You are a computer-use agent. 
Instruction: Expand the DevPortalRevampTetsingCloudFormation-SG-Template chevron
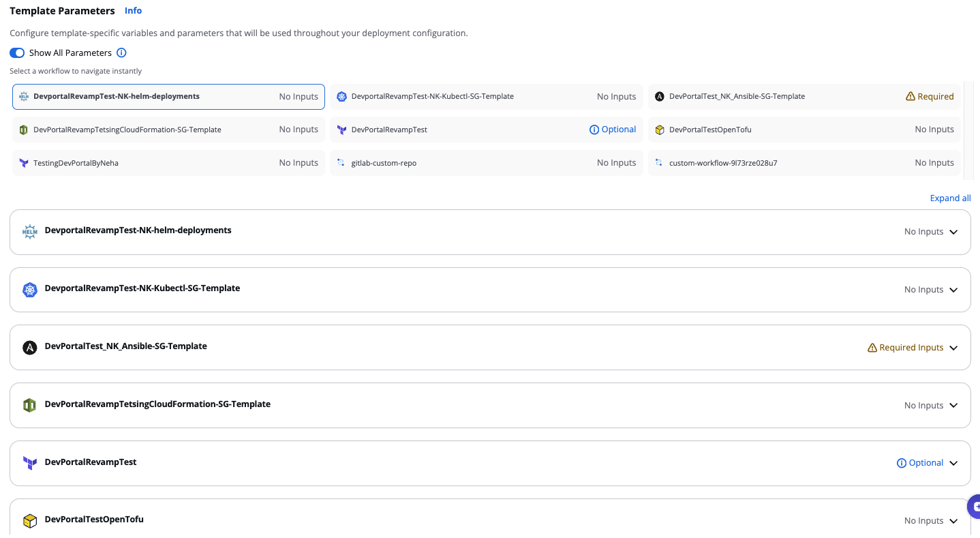point(953,406)
